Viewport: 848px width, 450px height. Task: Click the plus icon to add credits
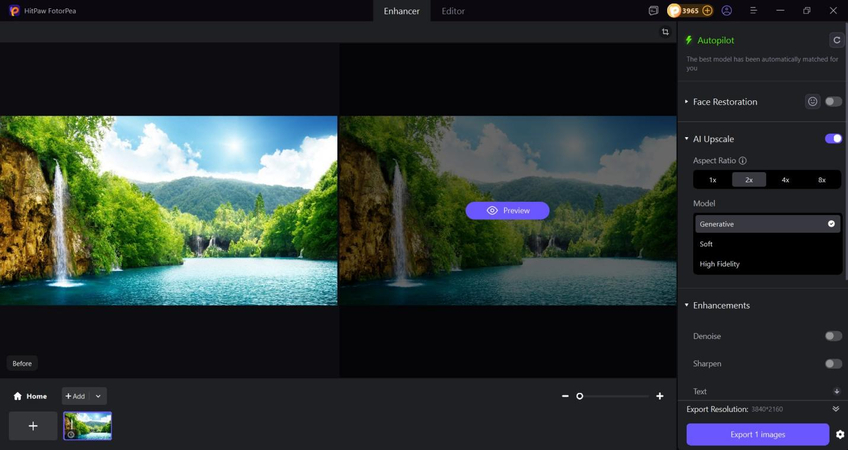point(707,11)
